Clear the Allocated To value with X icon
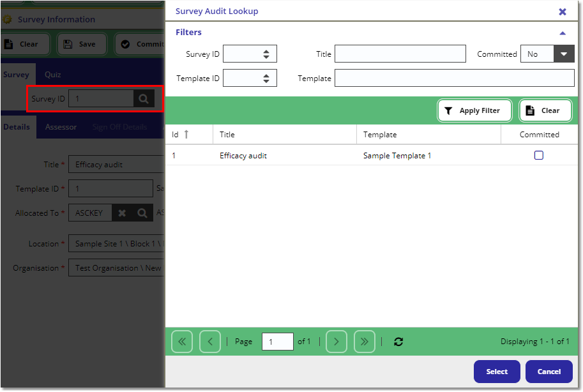The image size is (583, 392). [122, 213]
